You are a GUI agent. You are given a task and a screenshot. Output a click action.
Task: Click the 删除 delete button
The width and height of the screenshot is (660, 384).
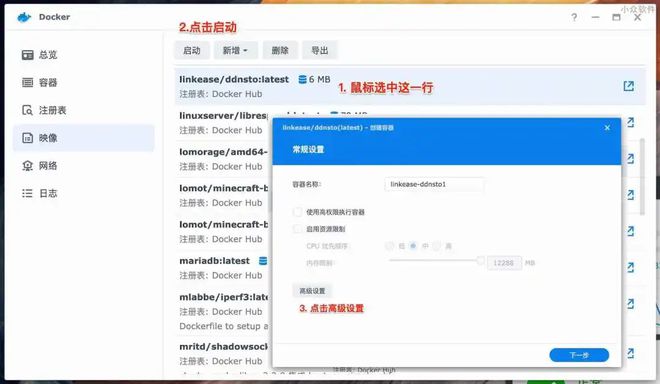point(280,51)
